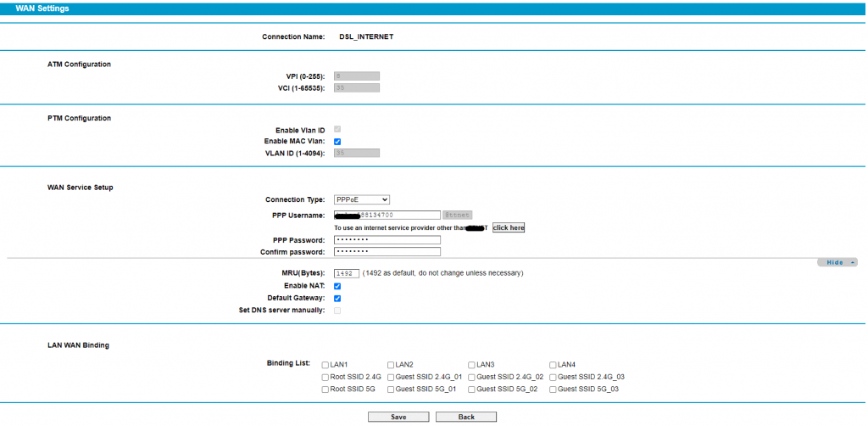Click the MRU(Bytes) input box
The image size is (868, 426).
click(346, 273)
